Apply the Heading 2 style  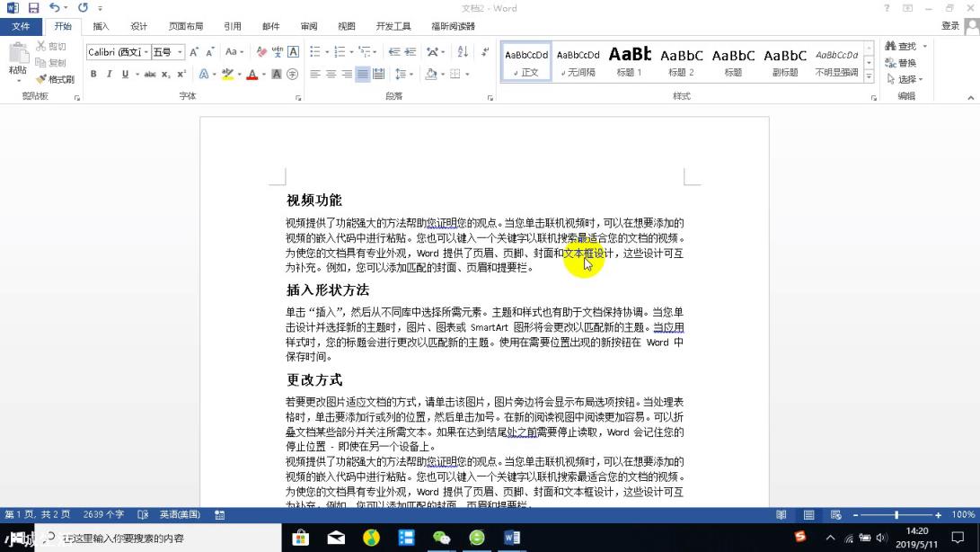pos(681,62)
